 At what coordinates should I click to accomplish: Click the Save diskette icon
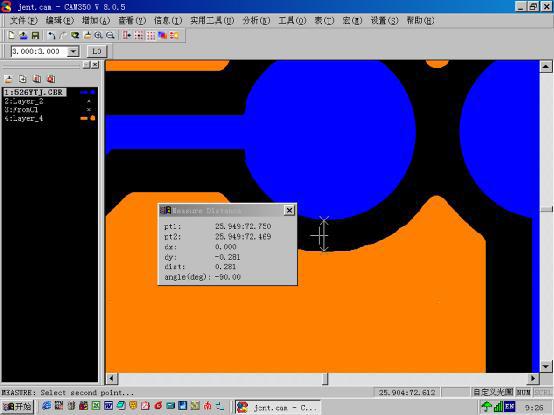[35, 35]
